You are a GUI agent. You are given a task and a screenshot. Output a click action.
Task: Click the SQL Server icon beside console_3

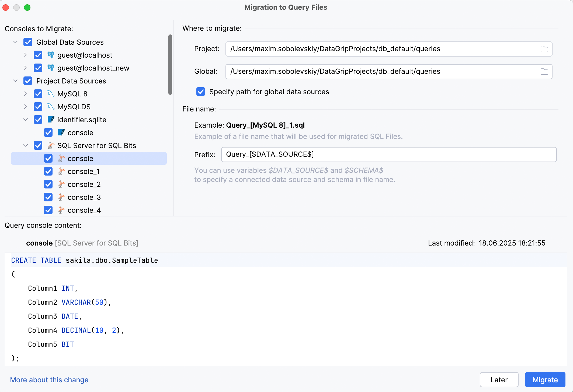click(61, 197)
